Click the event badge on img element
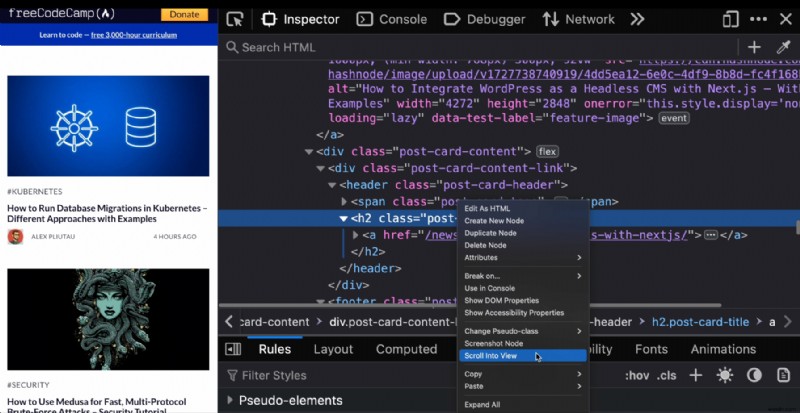The width and height of the screenshot is (800, 413). [673, 118]
